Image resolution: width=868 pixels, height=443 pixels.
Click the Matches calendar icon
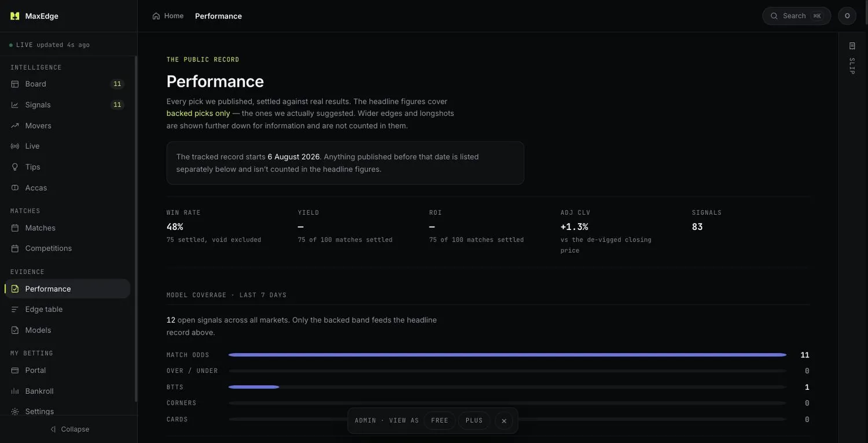pos(15,228)
